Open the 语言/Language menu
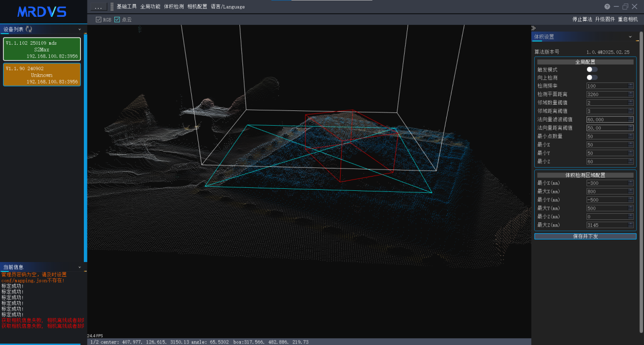 (228, 7)
